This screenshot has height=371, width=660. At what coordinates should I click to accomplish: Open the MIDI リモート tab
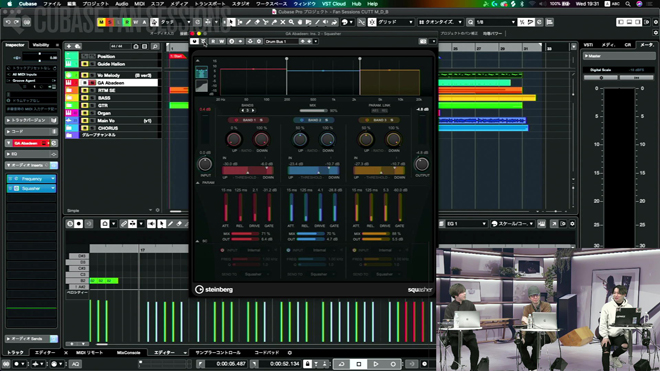click(89, 352)
